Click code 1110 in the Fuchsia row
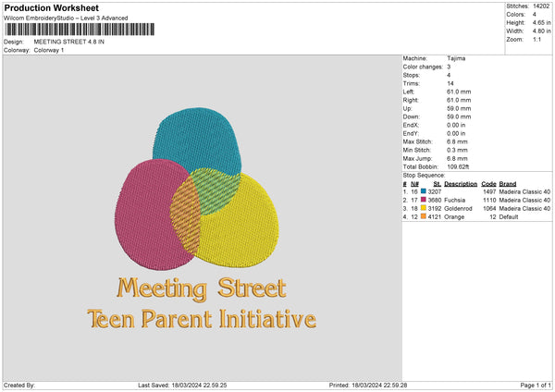This screenshot has height=392, width=555. coord(489,200)
